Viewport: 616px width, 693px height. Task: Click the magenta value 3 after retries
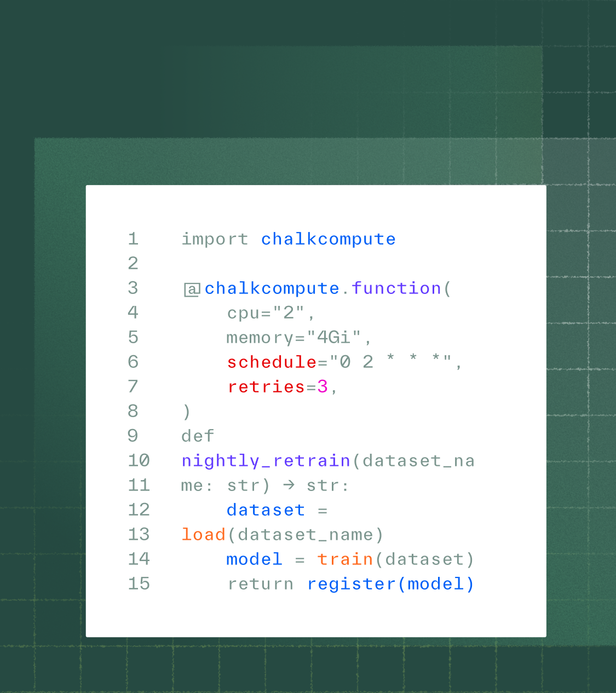(323, 387)
